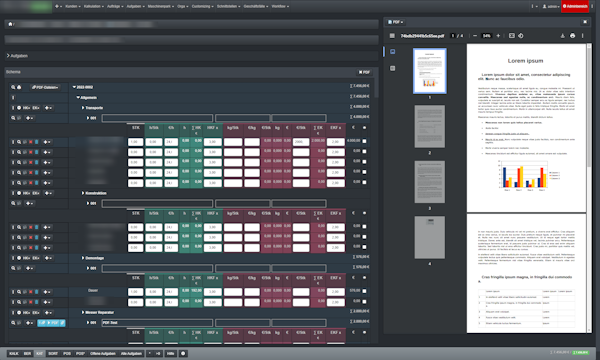600x360 pixels.
Task: Print the PDF document
Action: (x=572, y=36)
